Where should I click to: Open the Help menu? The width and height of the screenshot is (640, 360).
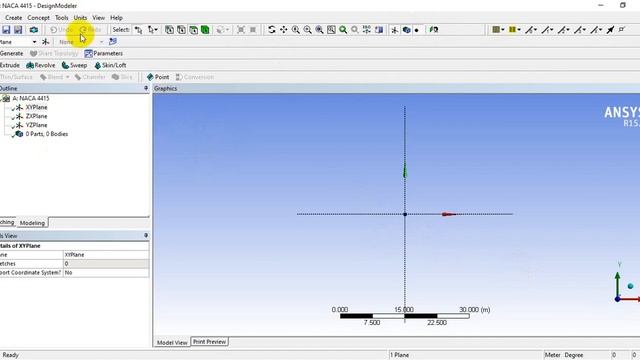[x=116, y=18]
